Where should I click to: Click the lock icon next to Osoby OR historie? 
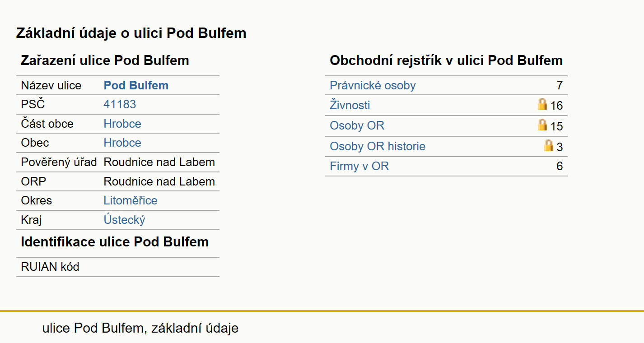549,145
